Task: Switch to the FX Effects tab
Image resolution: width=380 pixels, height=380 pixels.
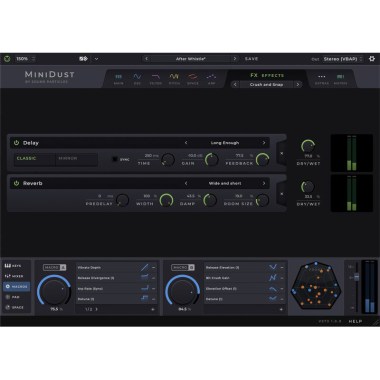Action: click(267, 75)
